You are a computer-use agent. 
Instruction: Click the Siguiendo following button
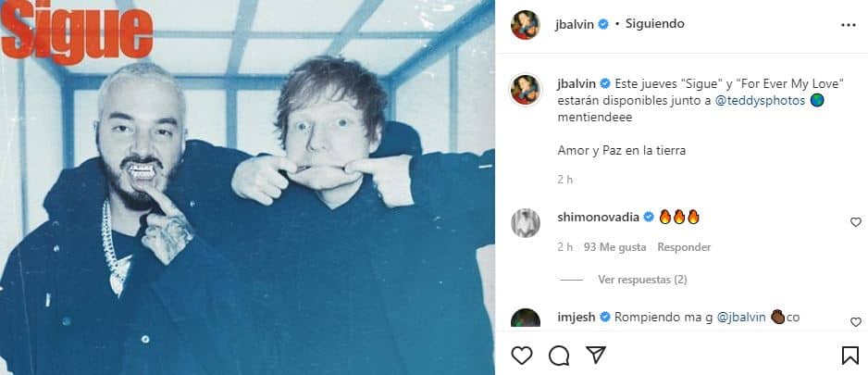click(x=654, y=24)
